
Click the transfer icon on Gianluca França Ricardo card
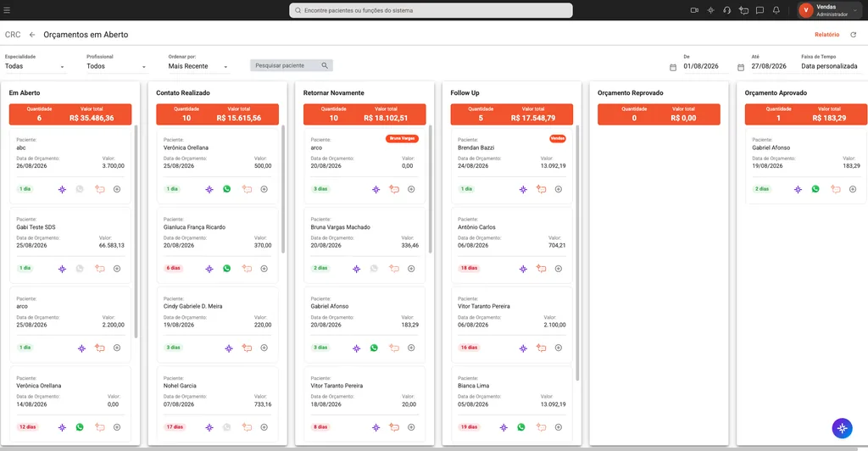247,269
